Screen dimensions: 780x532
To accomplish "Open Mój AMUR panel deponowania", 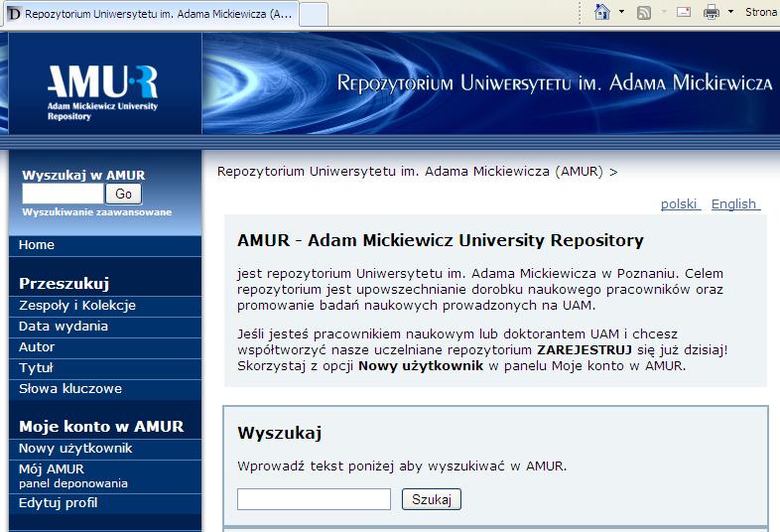I will (x=105, y=476).
